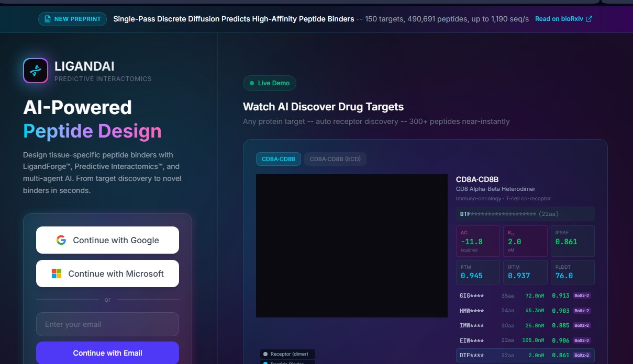The height and width of the screenshot is (364, 633).
Task: Click the CD8 Alpha-Beta Heterodimer subtitle
Action: (x=496, y=189)
